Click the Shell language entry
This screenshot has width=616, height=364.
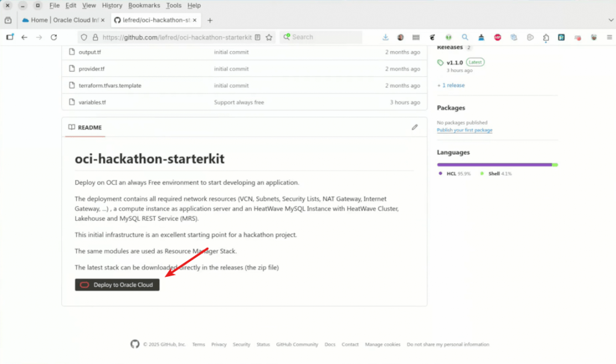496,173
